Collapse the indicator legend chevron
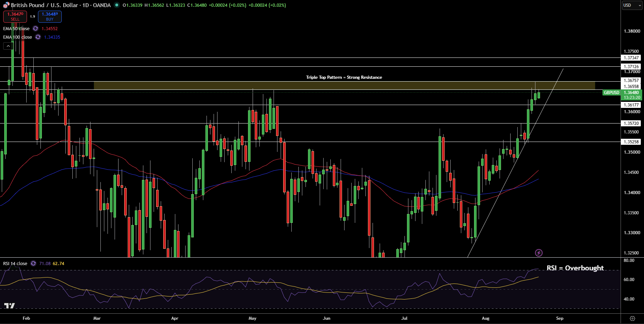Viewport: 644px width, 324px height. pyautogui.click(x=8, y=46)
